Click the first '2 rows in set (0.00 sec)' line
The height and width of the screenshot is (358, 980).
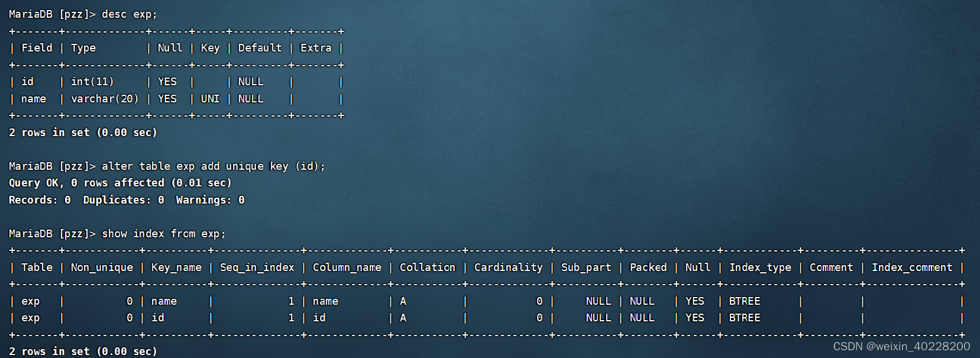(x=83, y=133)
